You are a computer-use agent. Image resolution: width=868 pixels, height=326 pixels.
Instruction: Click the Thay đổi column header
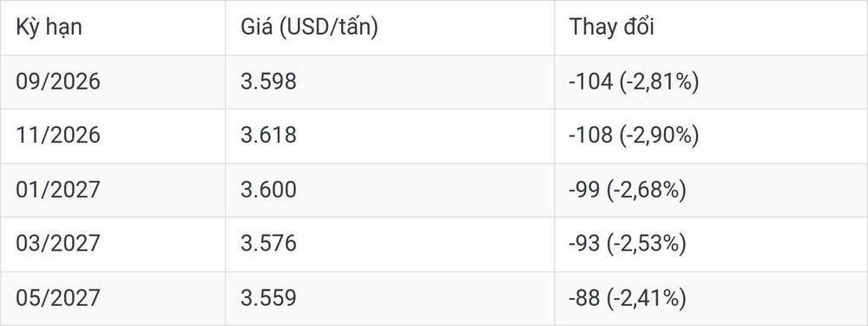(x=612, y=27)
